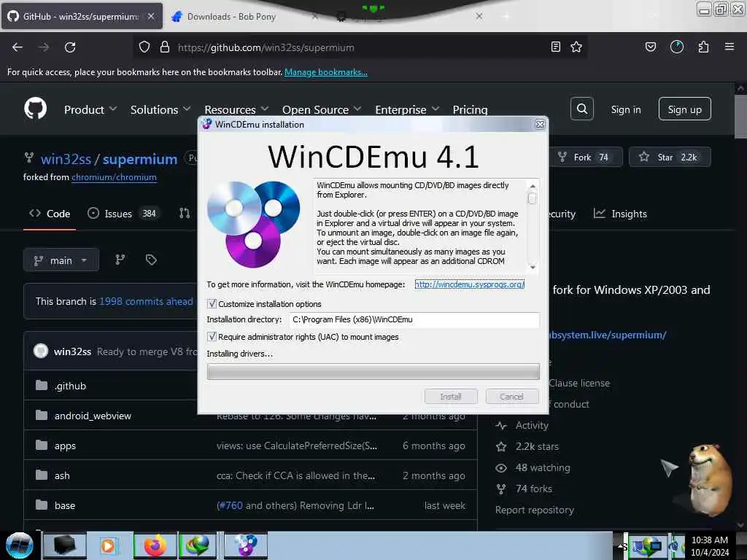Click the browser URL address bar
The width and height of the screenshot is (747, 560).
(x=360, y=47)
